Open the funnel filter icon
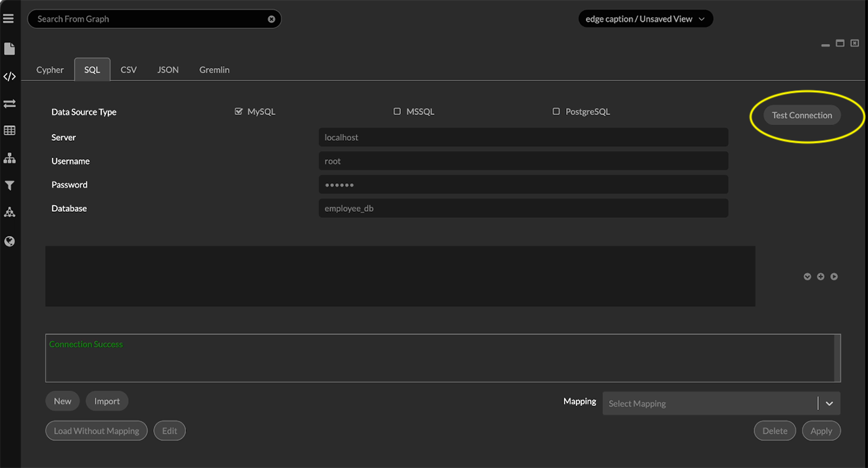 pyautogui.click(x=9, y=186)
